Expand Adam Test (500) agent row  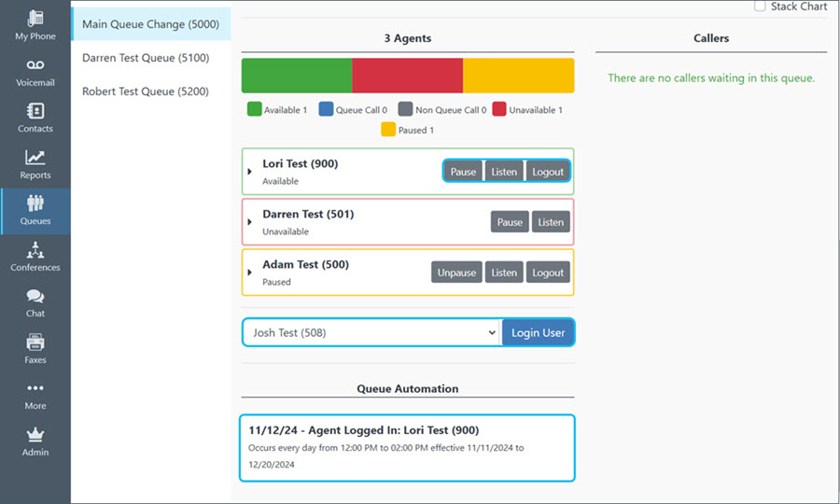(x=249, y=273)
